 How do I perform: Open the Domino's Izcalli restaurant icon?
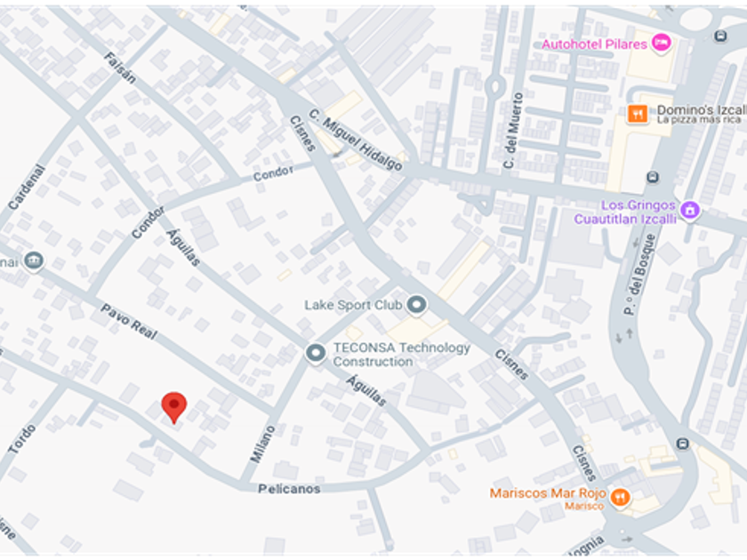tap(638, 115)
